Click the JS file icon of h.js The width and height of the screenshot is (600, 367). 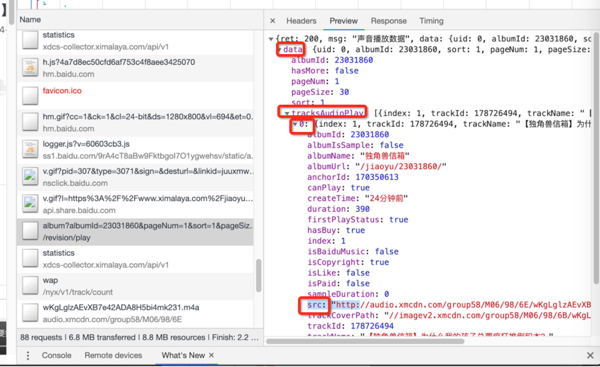click(x=30, y=68)
